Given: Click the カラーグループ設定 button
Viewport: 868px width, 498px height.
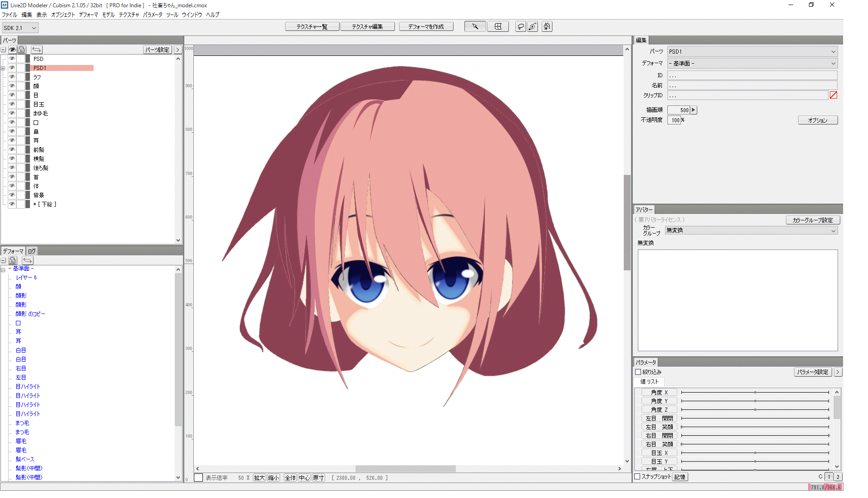Looking at the screenshot, I should (x=813, y=220).
